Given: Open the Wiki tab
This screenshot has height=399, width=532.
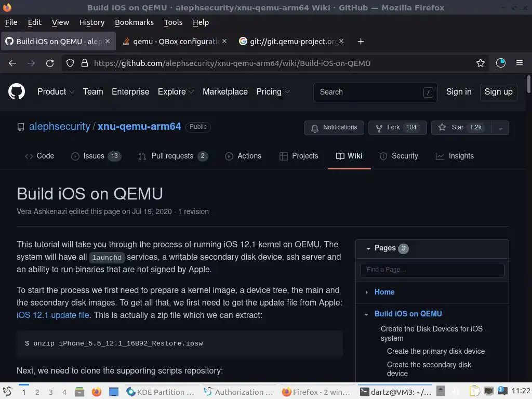Looking at the screenshot, I should 349,156.
